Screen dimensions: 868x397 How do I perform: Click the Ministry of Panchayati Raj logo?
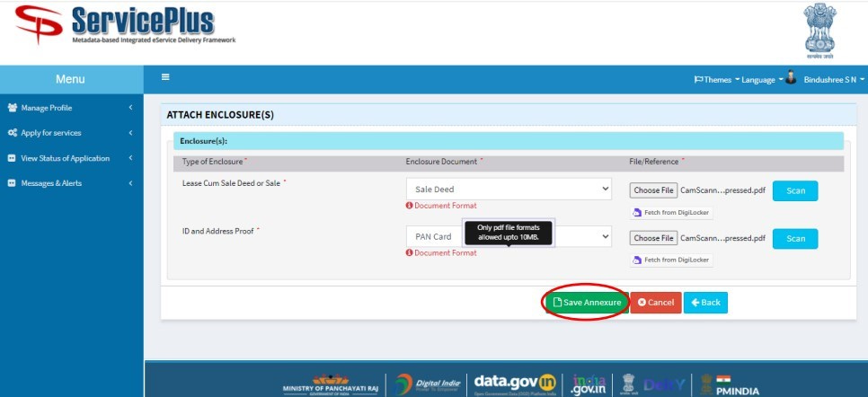331,384
